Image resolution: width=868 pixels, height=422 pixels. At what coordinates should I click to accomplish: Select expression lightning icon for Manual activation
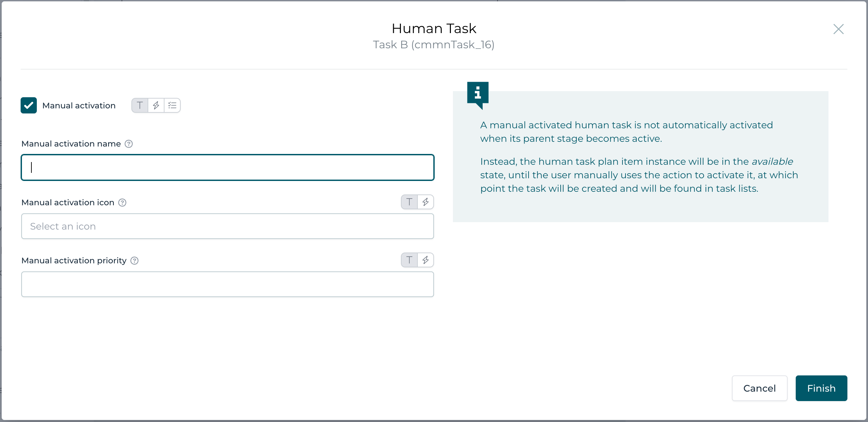[x=156, y=105]
